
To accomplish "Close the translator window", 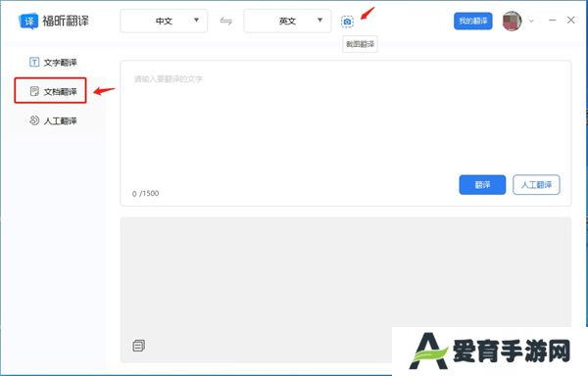I will [x=570, y=20].
